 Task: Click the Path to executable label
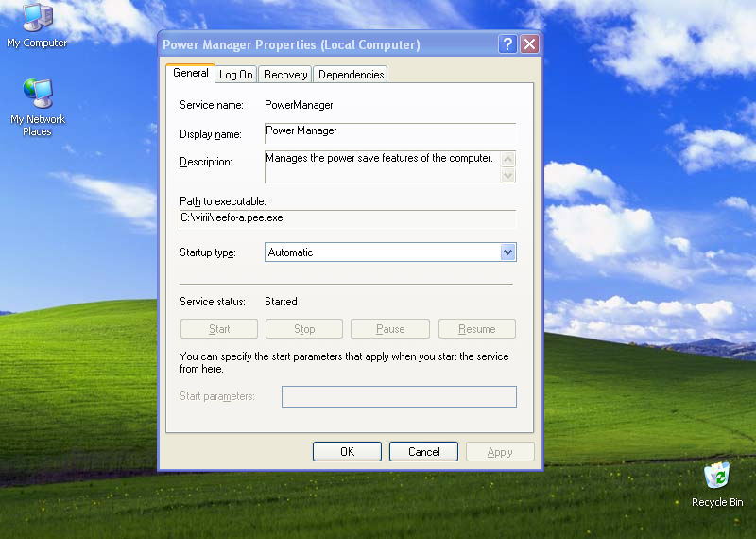click(223, 201)
